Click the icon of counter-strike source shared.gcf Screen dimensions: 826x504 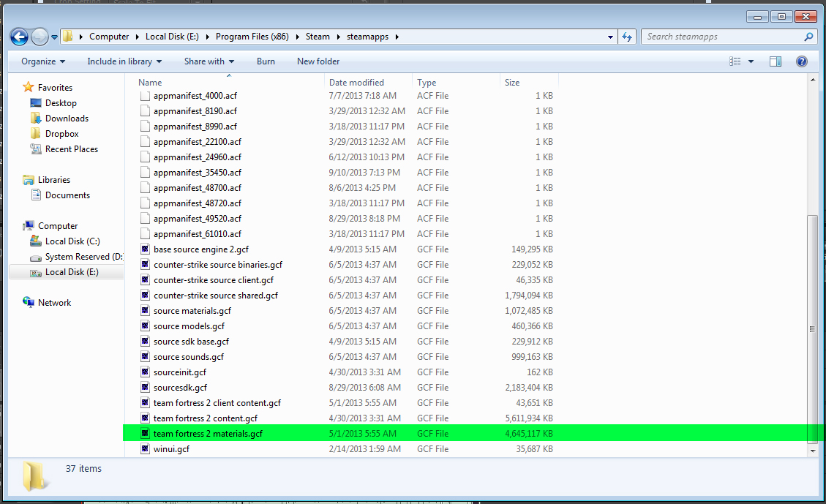(x=145, y=296)
